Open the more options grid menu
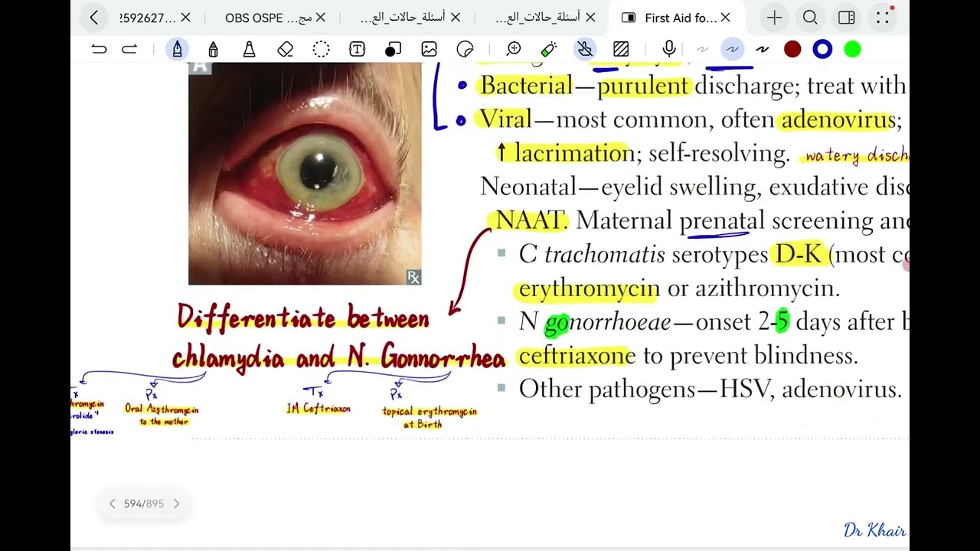This screenshot has width=980, height=551. pyautogui.click(x=883, y=18)
